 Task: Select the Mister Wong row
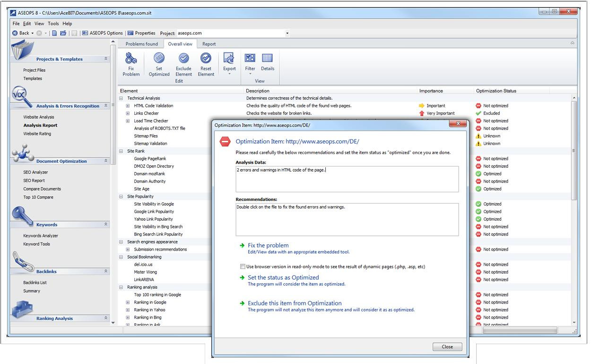click(x=146, y=272)
